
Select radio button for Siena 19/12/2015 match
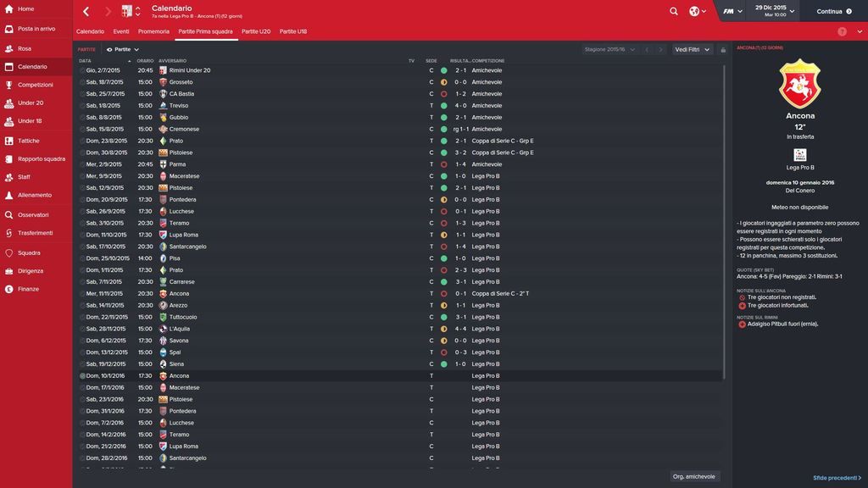pos(82,364)
